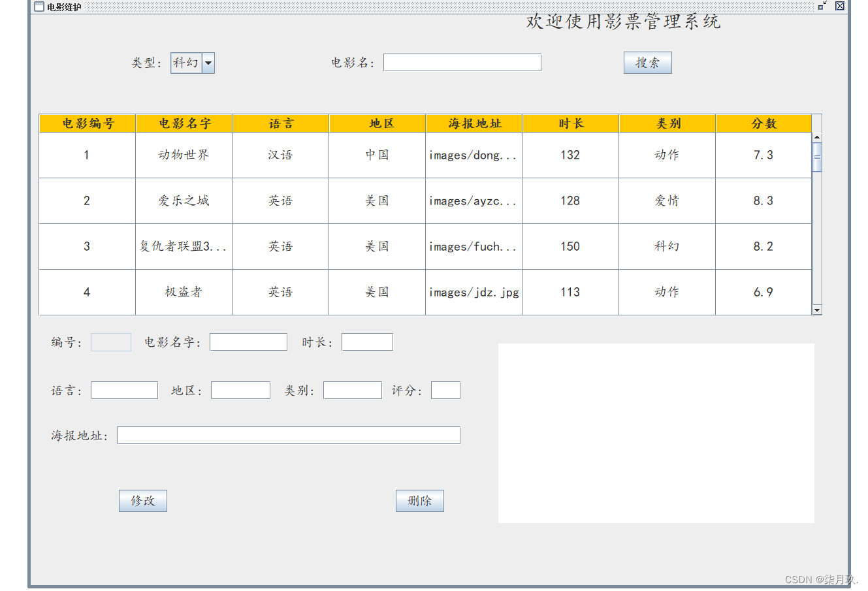868x591 pixels.
Task: Select the movie row 复仇者联盟3...
Action: [425, 247]
